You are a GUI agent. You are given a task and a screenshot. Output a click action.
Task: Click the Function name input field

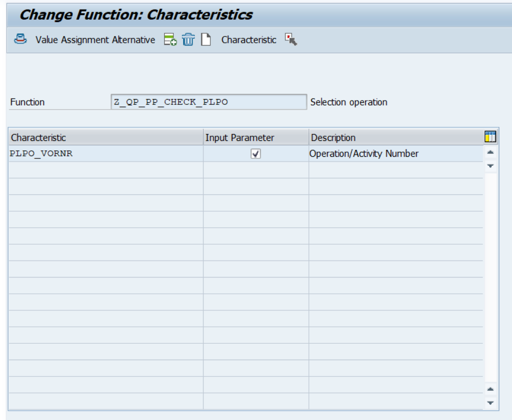[208, 102]
